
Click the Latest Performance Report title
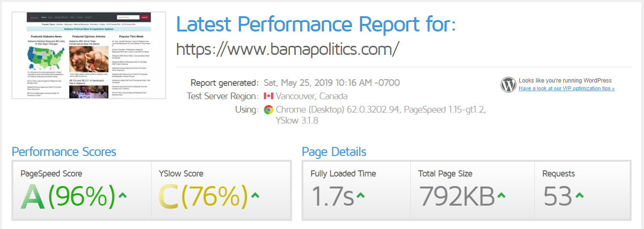316,23
